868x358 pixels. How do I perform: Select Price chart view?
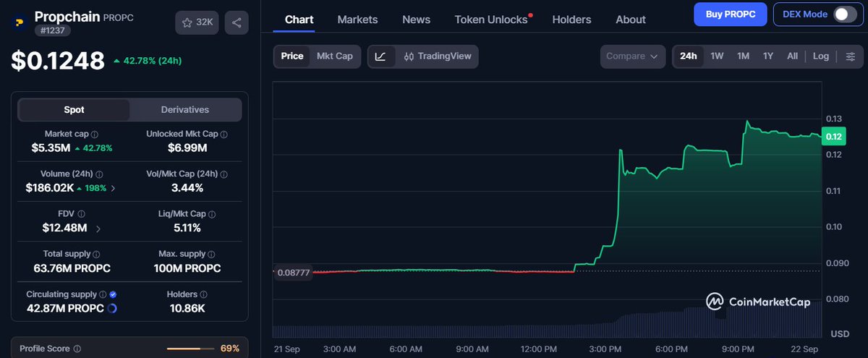point(292,56)
